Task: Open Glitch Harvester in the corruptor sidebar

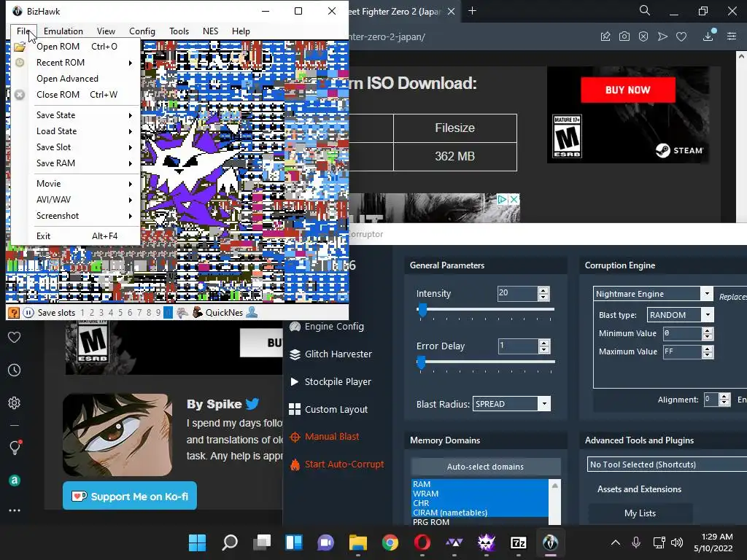Action: 332,354
